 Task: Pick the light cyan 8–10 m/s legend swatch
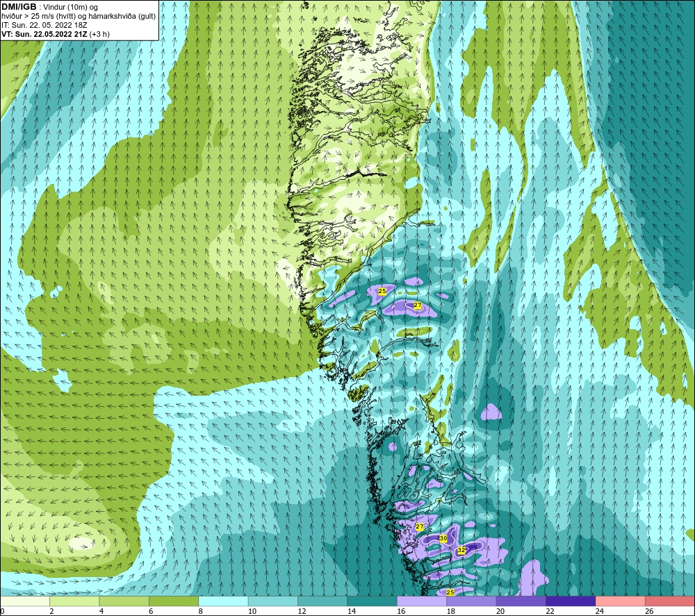223,601
